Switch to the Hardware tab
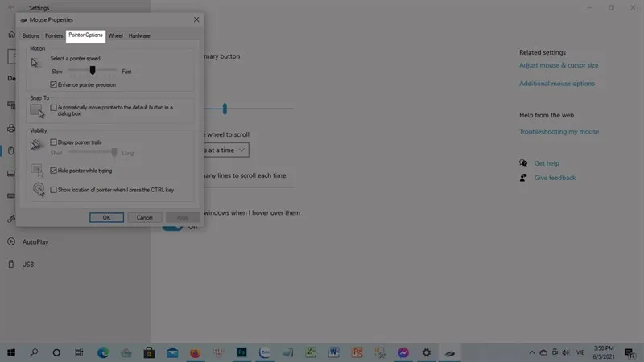The image size is (644, 362). tap(138, 35)
